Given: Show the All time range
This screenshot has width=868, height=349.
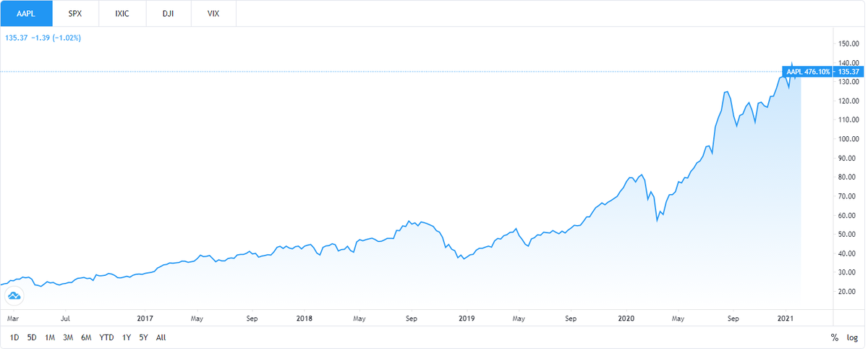Looking at the screenshot, I should click(161, 337).
